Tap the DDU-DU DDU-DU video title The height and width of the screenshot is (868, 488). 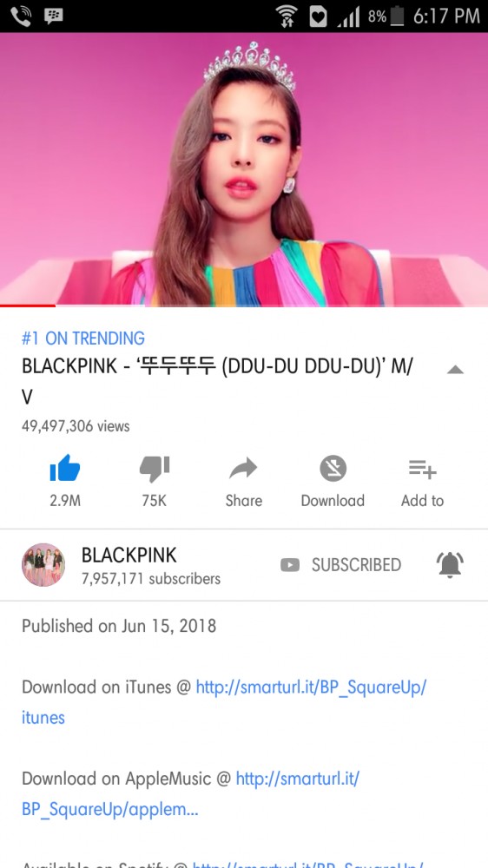click(x=217, y=381)
